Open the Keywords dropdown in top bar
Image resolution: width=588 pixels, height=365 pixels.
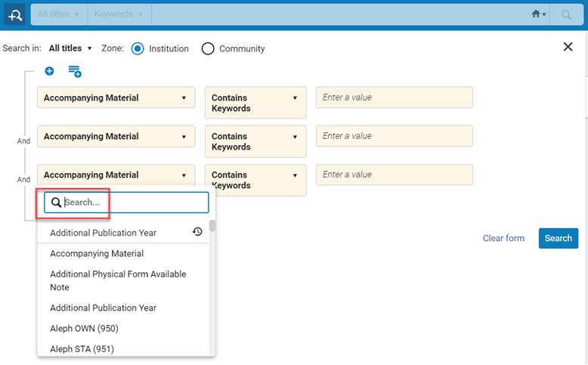tap(119, 14)
